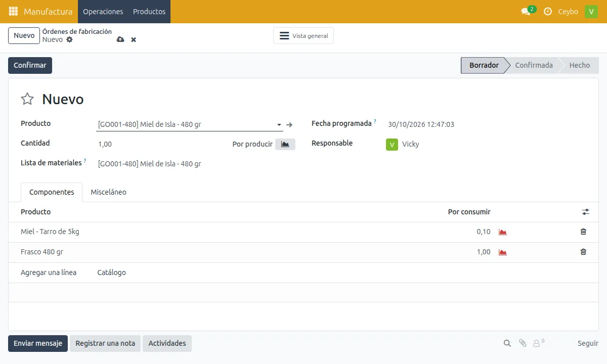Image resolution: width=607 pixels, height=364 pixels.
Task: Open the apps grid menu icon
Action: (13, 11)
